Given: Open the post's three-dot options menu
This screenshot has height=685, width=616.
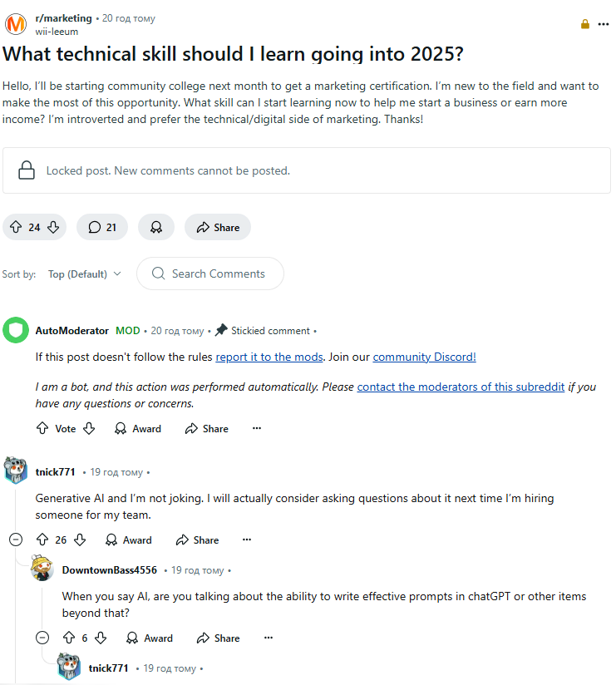Looking at the screenshot, I should (604, 24).
